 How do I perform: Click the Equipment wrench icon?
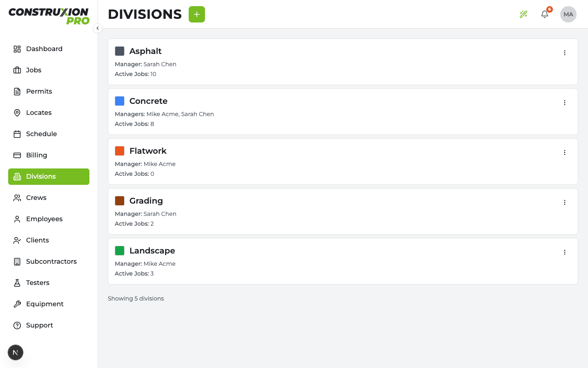(17, 304)
